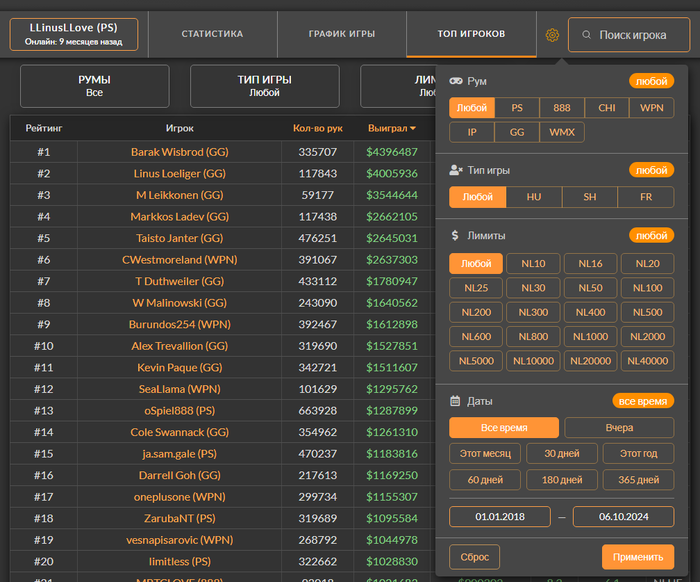The width and height of the screenshot is (700, 582).
Task: Click the players icon beside Тип игры
Action: pos(455,171)
